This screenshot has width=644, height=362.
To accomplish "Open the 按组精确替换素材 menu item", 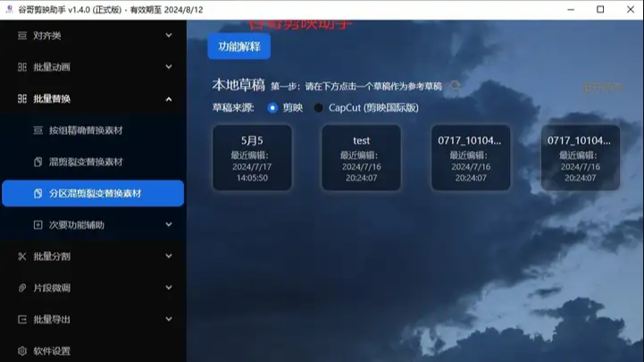I will coord(85,130).
